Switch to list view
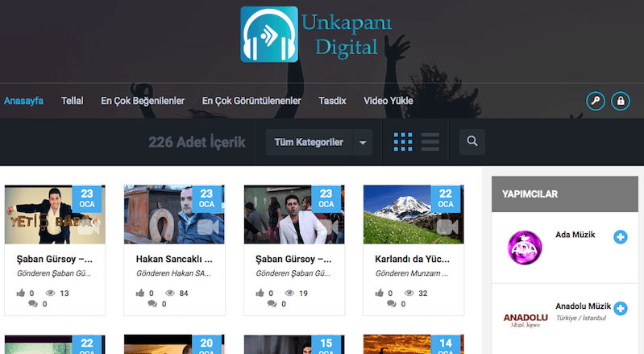The height and width of the screenshot is (354, 644). (x=430, y=142)
